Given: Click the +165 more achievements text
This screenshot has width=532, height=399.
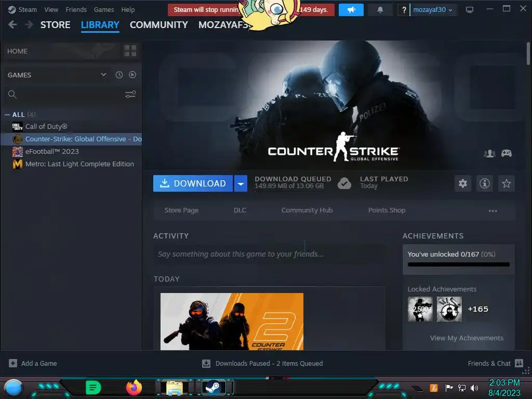Looking at the screenshot, I should pyautogui.click(x=478, y=309).
